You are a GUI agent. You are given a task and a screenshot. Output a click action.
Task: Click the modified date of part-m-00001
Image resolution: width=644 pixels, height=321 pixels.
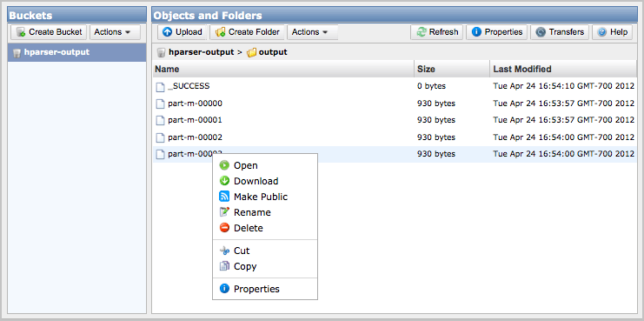tap(563, 120)
